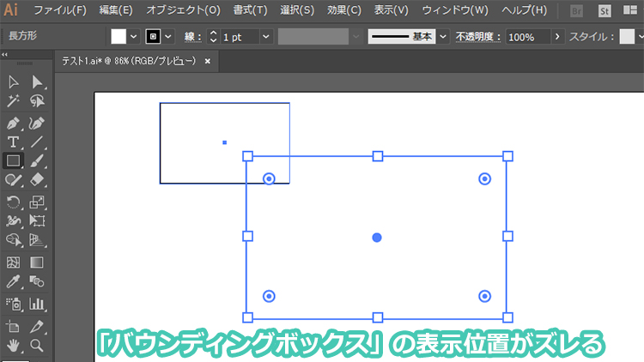Open the 基本 brush definition dropdown

pos(443,38)
